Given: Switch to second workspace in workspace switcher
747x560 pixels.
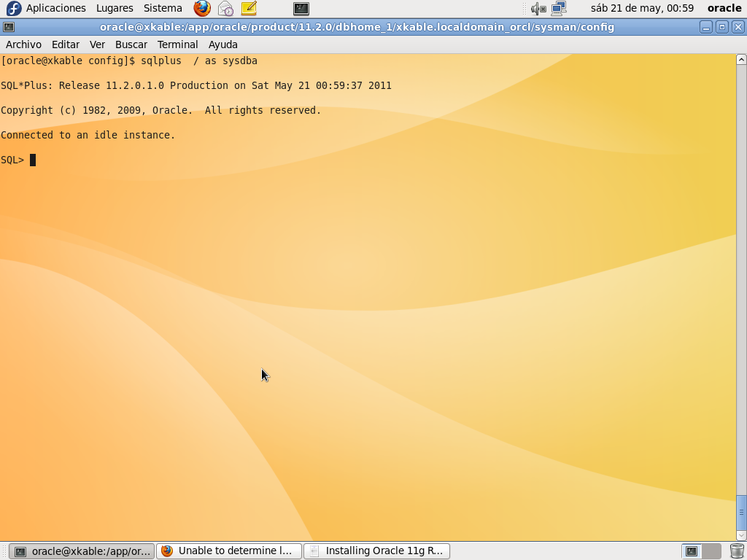Looking at the screenshot, I should pyautogui.click(x=711, y=551).
